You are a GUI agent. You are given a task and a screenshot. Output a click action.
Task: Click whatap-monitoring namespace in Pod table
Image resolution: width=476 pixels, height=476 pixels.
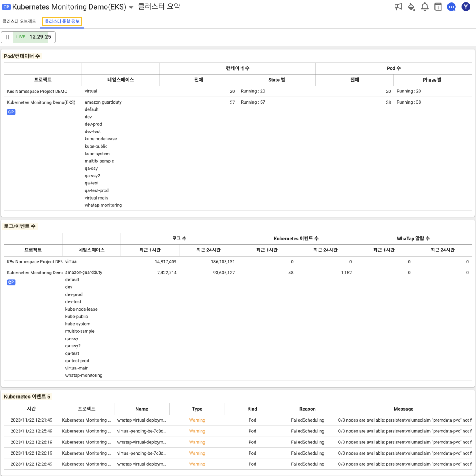pyautogui.click(x=103, y=205)
